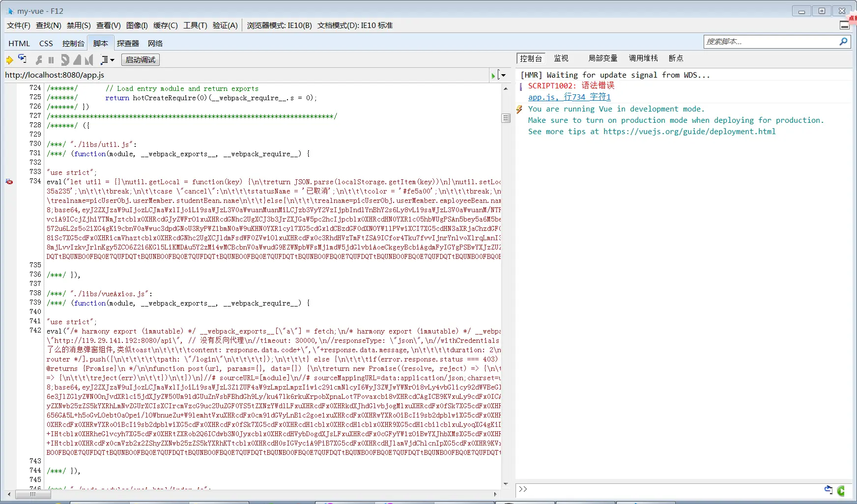Open the 文件(F) menu
Viewport: 857px width, 504px height.
(19, 26)
